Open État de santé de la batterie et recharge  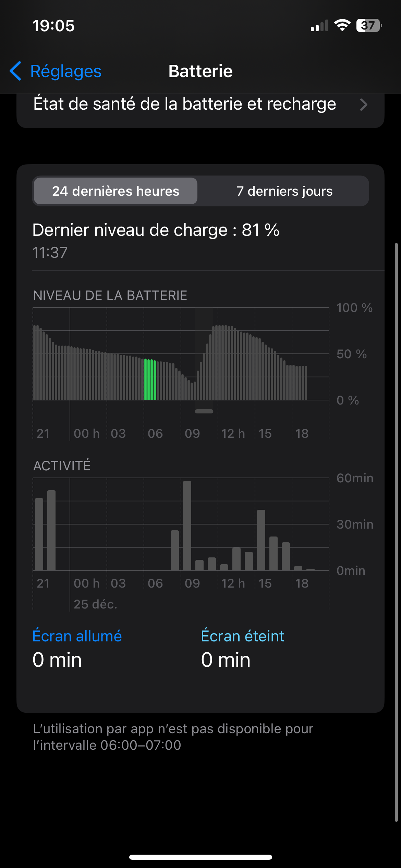pyautogui.click(x=184, y=104)
